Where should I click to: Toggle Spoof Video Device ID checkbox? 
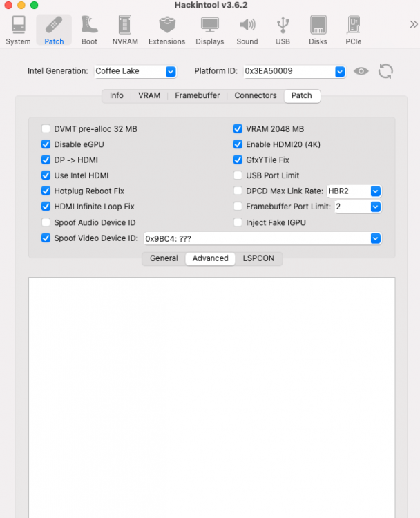click(x=46, y=238)
